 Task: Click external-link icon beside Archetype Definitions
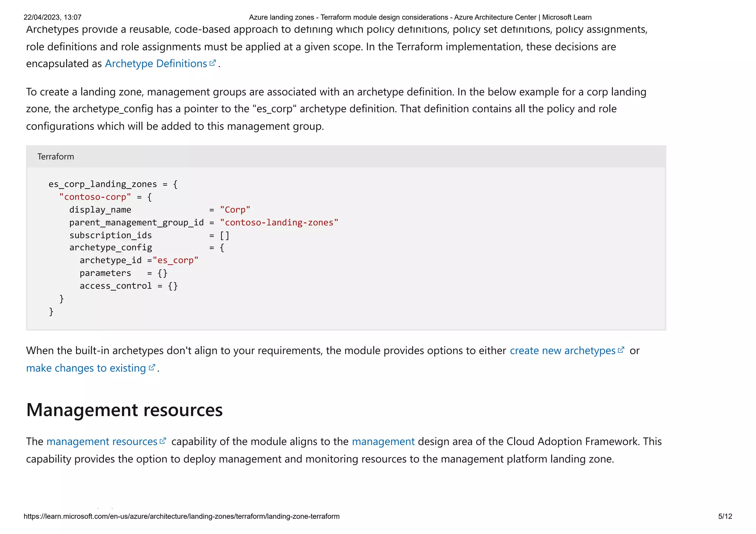[x=213, y=63]
